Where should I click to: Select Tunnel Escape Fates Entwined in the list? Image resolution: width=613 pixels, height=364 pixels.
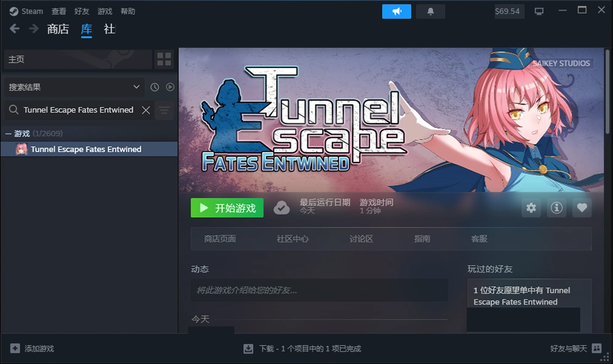[89, 149]
